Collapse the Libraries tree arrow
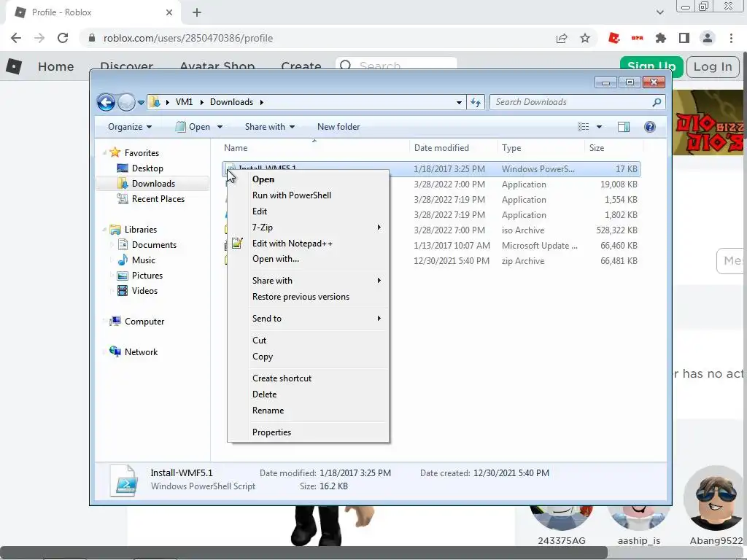The image size is (747, 560). 104,229
